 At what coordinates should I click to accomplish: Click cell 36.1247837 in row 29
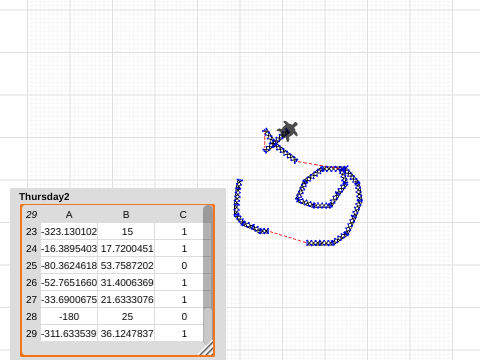click(x=126, y=333)
